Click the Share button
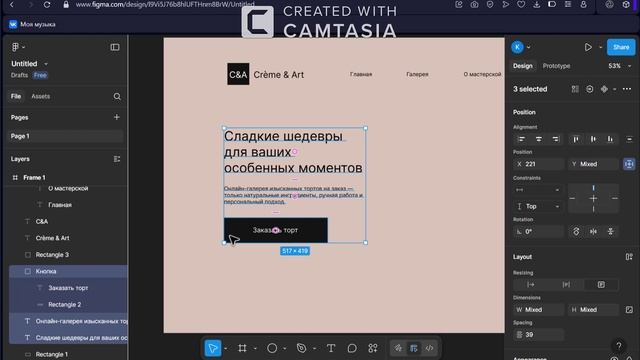This screenshot has height=360, width=640. click(x=621, y=47)
